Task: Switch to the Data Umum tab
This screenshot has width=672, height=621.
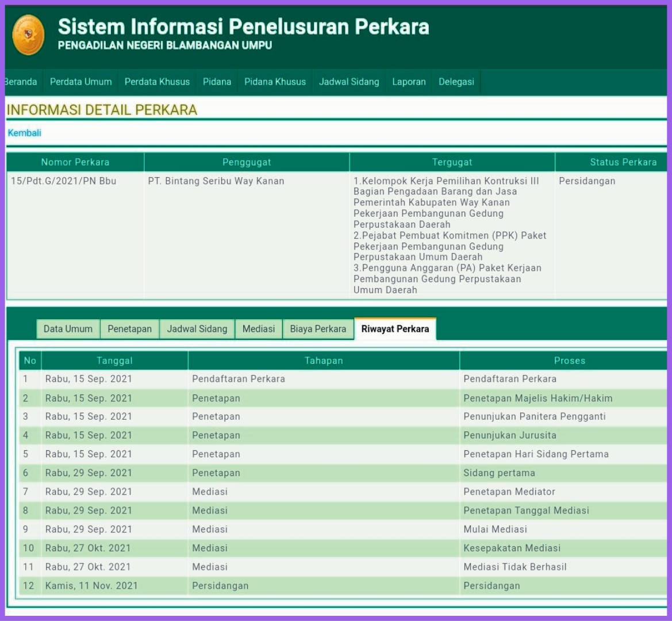Action: (68, 329)
